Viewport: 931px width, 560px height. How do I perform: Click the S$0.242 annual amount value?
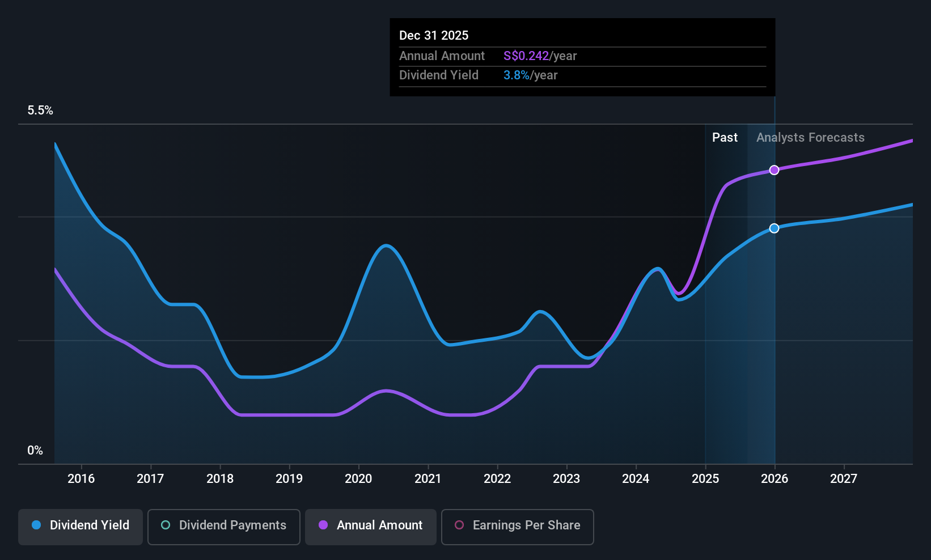[x=526, y=56]
